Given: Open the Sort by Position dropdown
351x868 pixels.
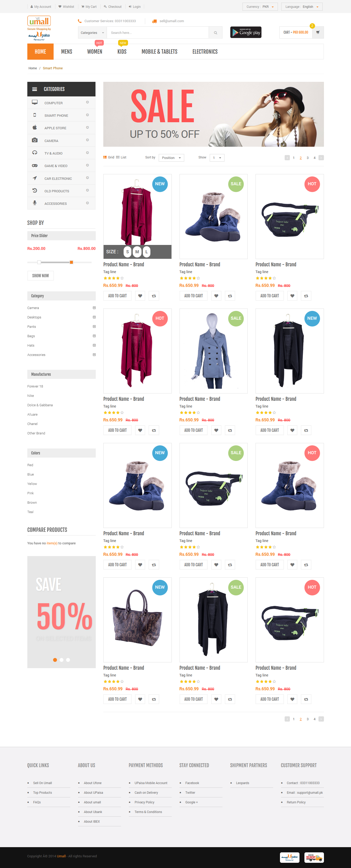Looking at the screenshot, I should (171, 158).
